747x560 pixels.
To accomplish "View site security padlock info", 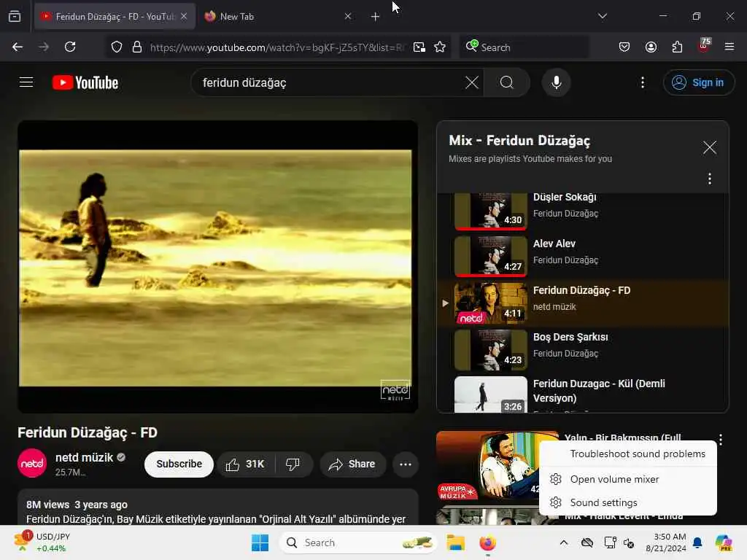I will coord(137,47).
